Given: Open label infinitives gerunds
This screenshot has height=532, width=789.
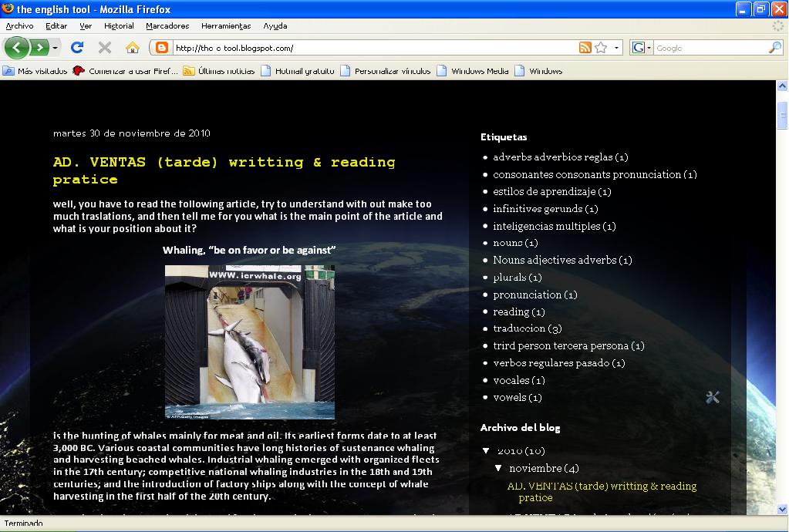Looking at the screenshot, I should click(x=538, y=209).
